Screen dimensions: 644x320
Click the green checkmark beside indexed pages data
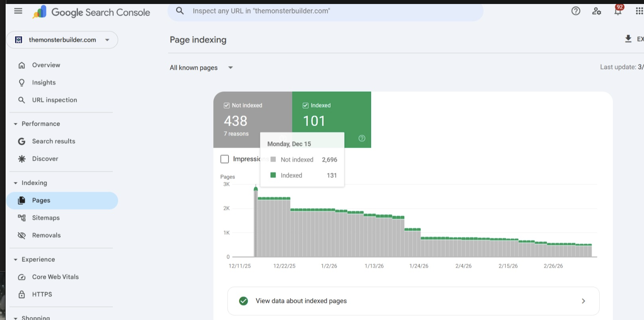click(243, 301)
